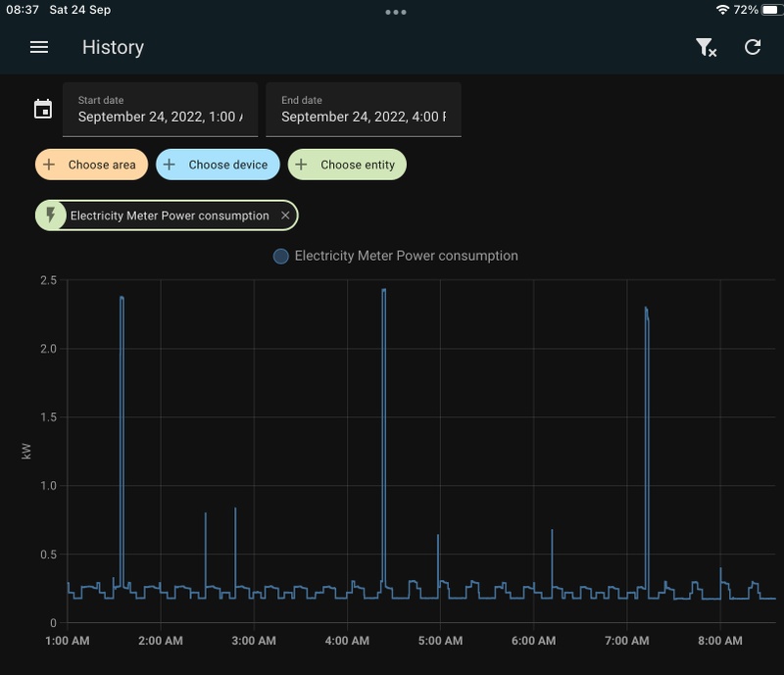Tap the Sat 24 Sep date in status bar

coord(80,10)
